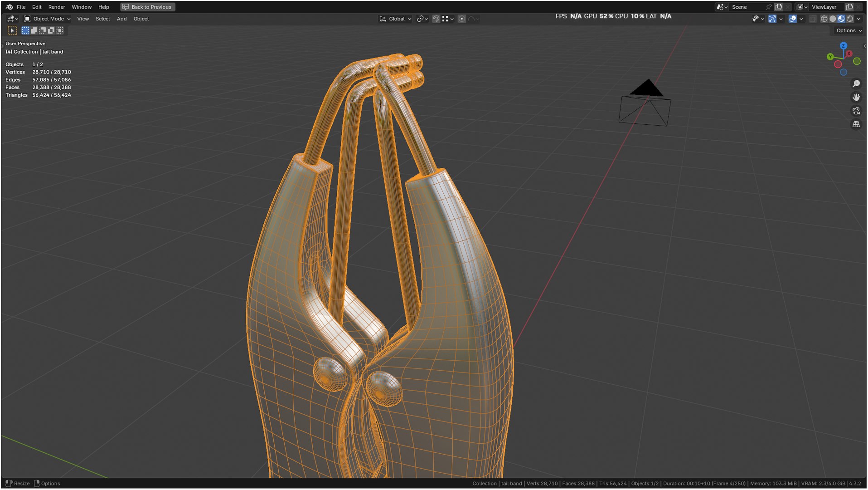Click the pan view hand icon
Image resolution: width=868 pixels, height=490 pixels.
coord(856,97)
